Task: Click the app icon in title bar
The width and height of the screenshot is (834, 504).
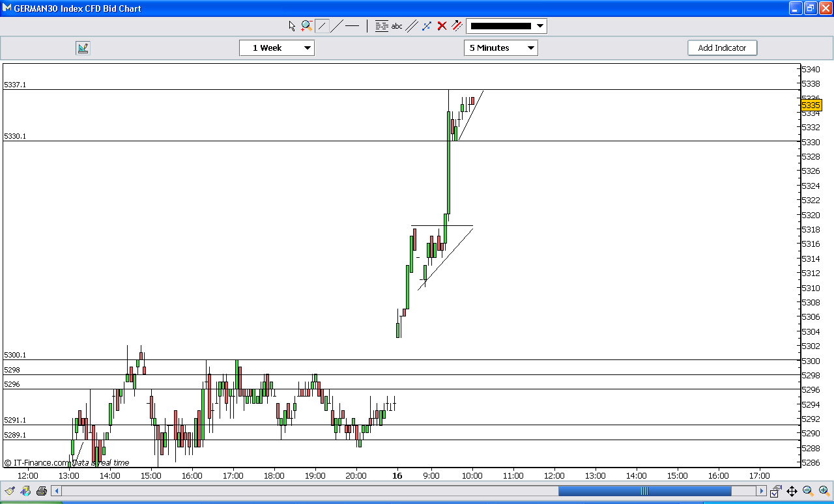Action: click(7, 8)
